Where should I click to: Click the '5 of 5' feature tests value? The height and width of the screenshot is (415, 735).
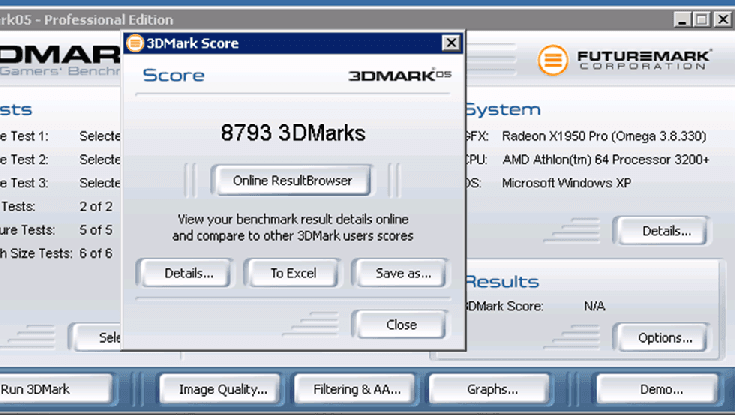click(x=96, y=230)
